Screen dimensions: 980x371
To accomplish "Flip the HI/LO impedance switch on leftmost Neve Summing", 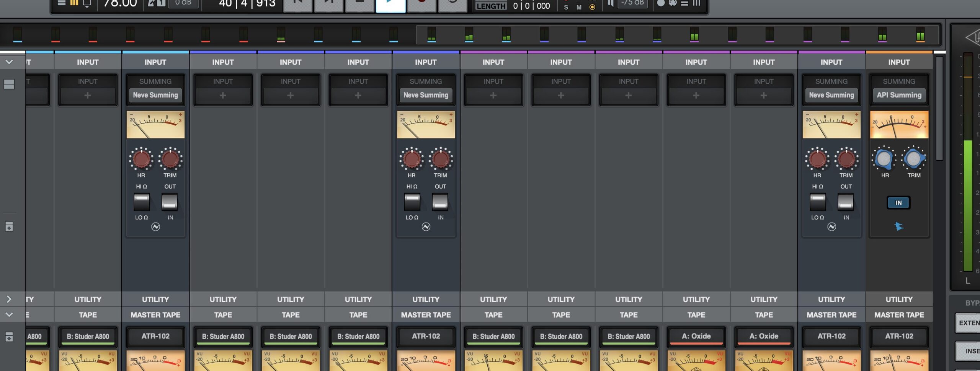I will [142, 202].
